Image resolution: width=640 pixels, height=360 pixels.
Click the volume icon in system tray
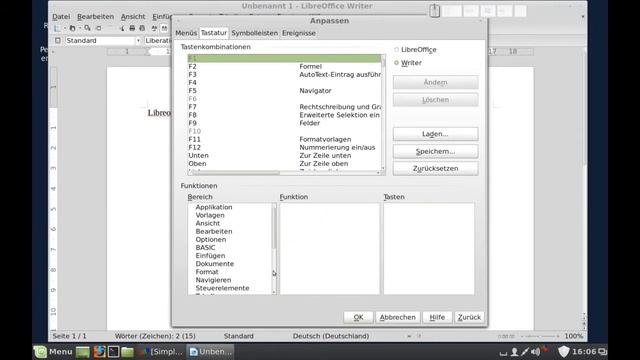coord(536,351)
